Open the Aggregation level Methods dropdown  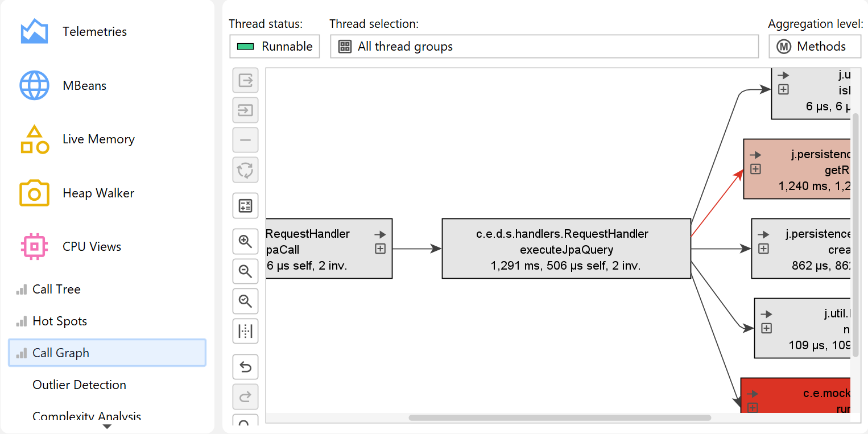coord(815,47)
